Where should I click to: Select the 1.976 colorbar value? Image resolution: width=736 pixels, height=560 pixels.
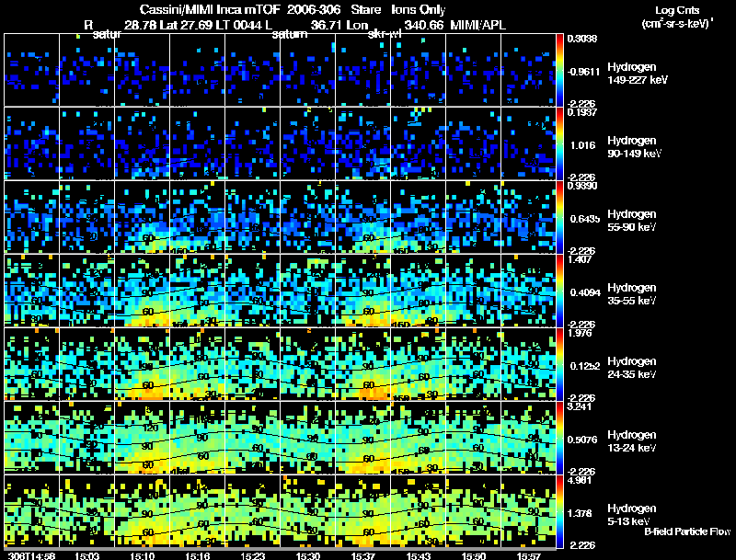pos(580,333)
